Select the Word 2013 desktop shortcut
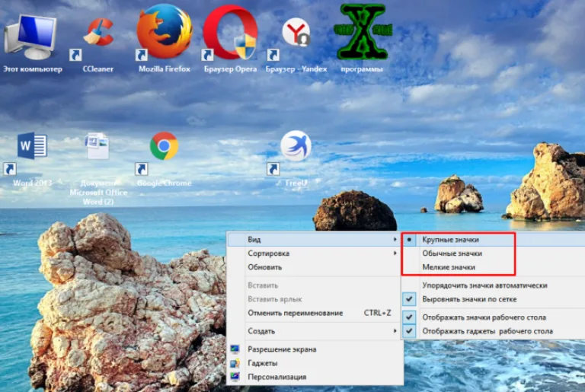The width and height of the screenshot is (585, 392). [32, 158]
